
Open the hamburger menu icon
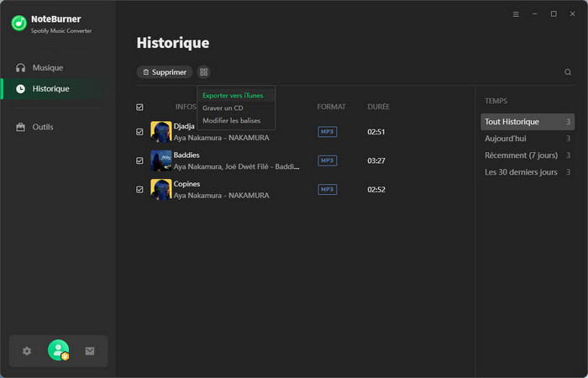point(516,14)
